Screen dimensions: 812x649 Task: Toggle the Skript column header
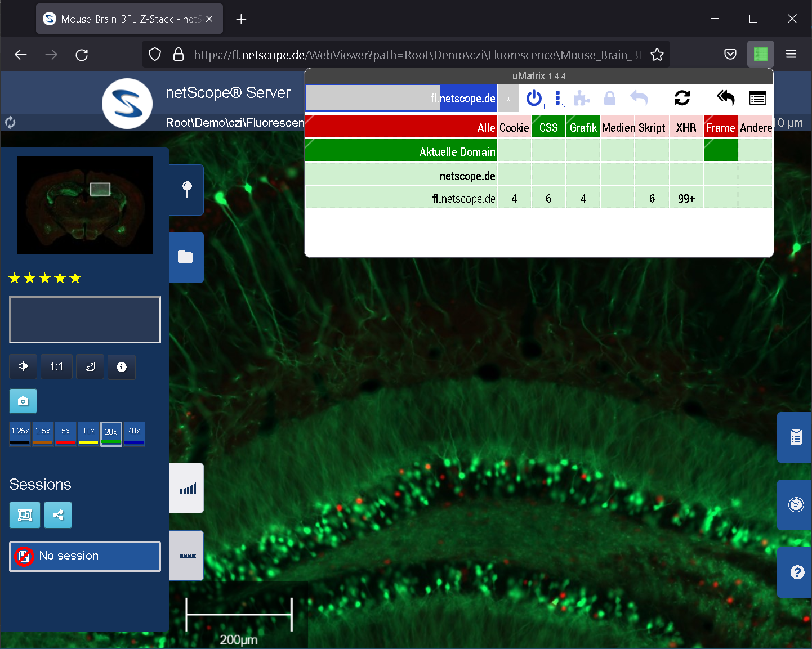[x=652, y=127]
